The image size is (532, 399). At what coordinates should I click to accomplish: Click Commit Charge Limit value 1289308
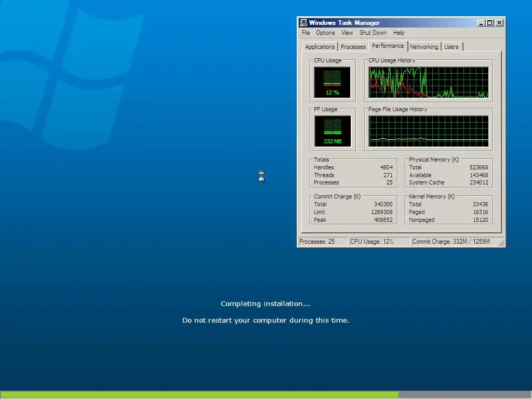(382, 212)
